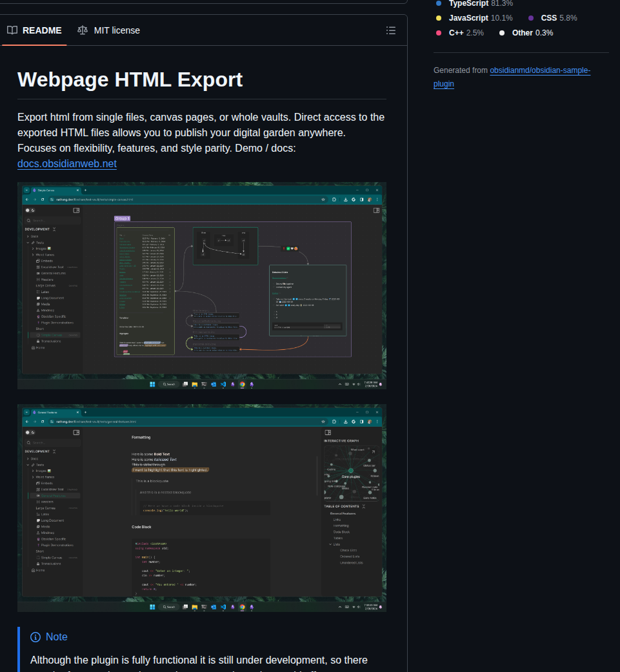This screenshot has width=620, height=672.
Task: Switch to the README tab
Action: 35,30
